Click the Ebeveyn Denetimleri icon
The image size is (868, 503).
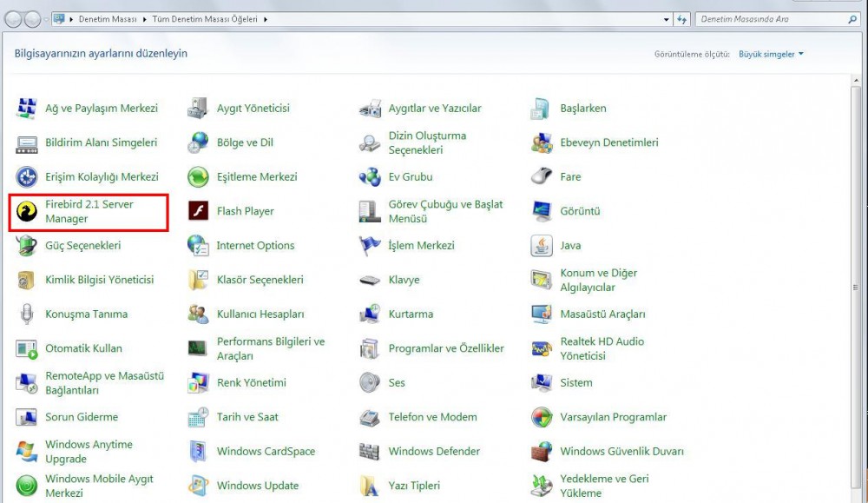[x=541, y=142]
